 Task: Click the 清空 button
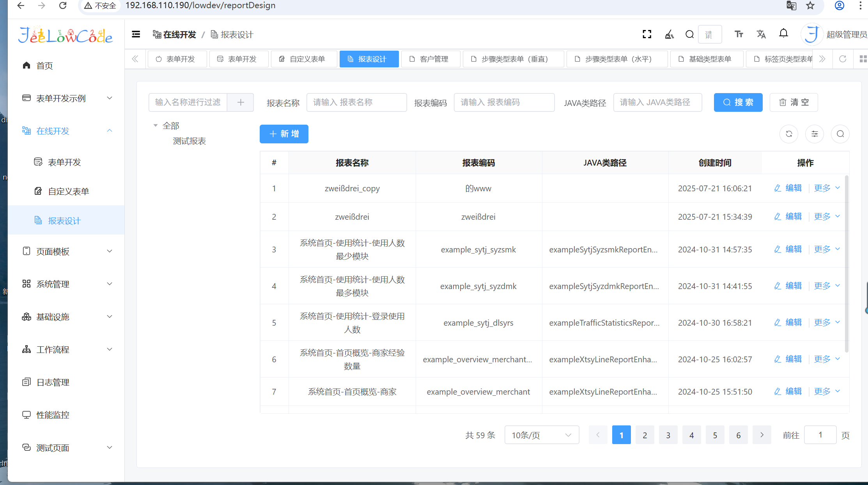pos(794,102)
